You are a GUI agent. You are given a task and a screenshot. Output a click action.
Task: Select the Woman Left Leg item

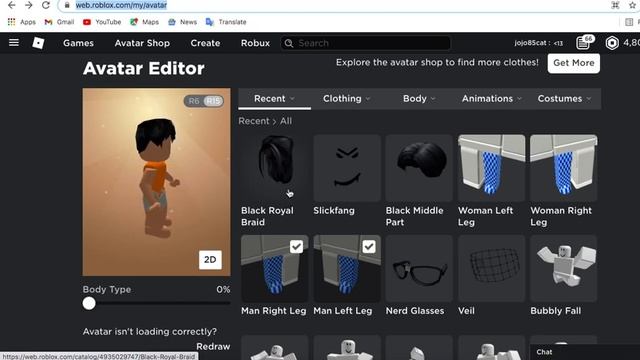coord(491,168)
